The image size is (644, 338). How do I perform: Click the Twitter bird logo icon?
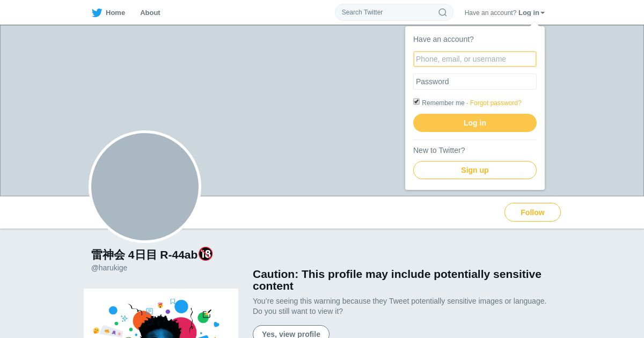click(x=97, y=13)
